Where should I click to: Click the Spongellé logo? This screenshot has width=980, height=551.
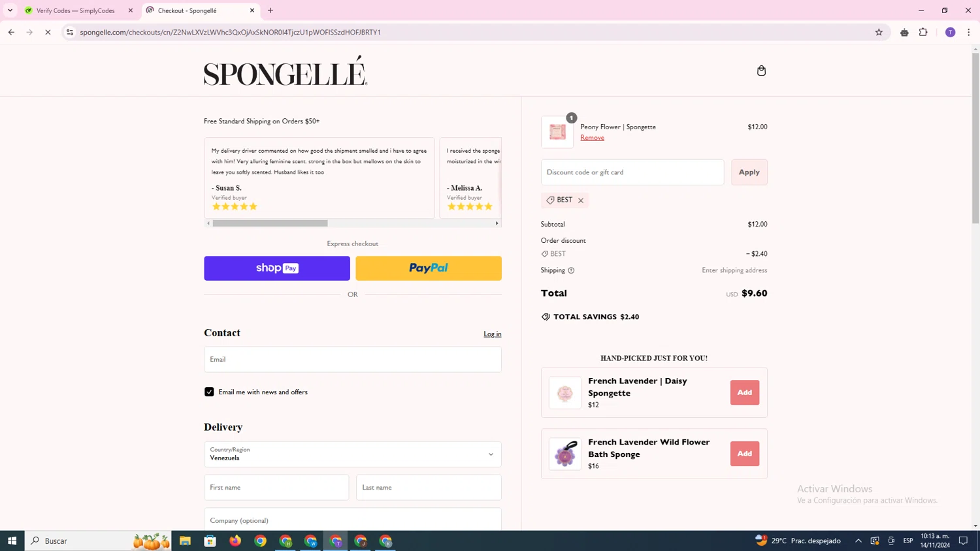286,71
